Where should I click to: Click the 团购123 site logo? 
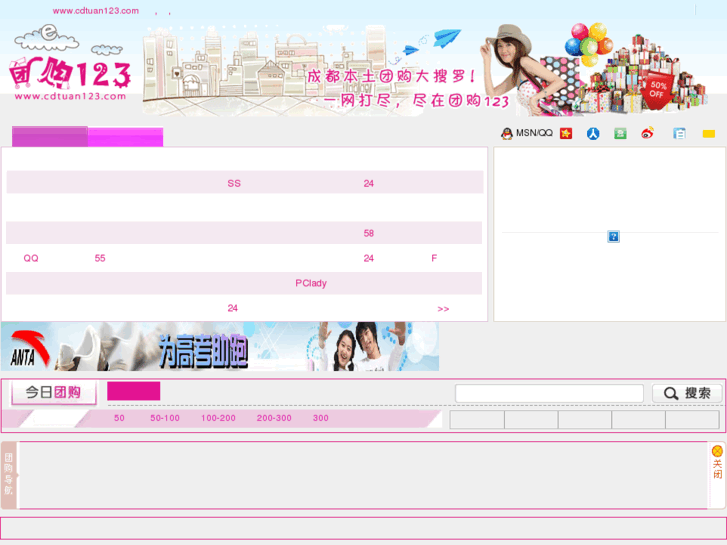70,63
